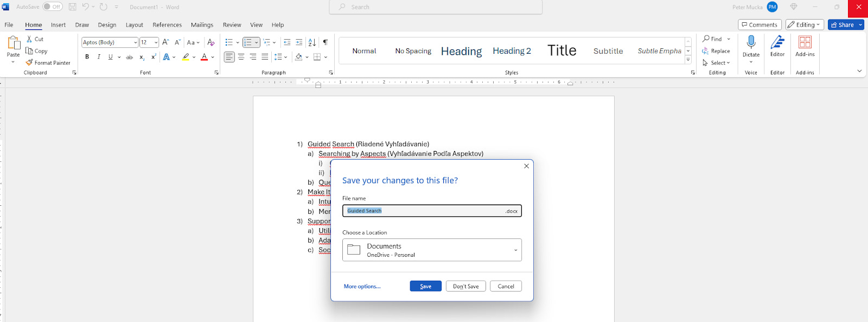Clear all formatting with the eraser-A icon
Screen dimensions: 868x322
click(x=211, y=42)
